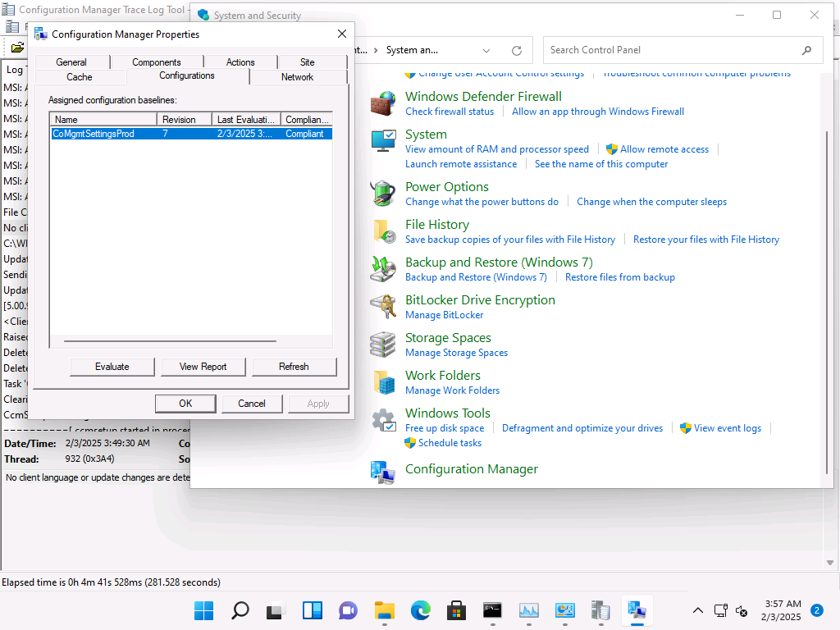Cancel the Configuration Manager Properties dialog
This screenshot has height=630, width=840.
[x=252, y=404]
